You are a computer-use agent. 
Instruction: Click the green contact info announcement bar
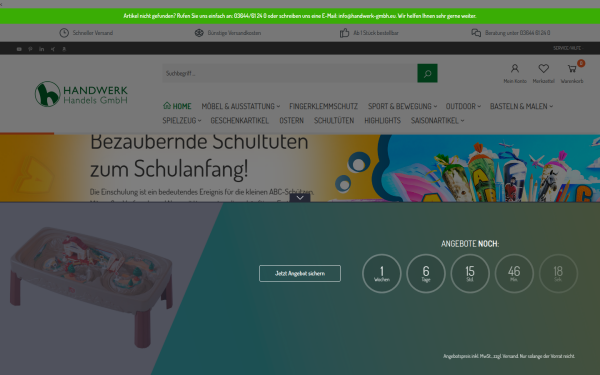coord(300,16)
